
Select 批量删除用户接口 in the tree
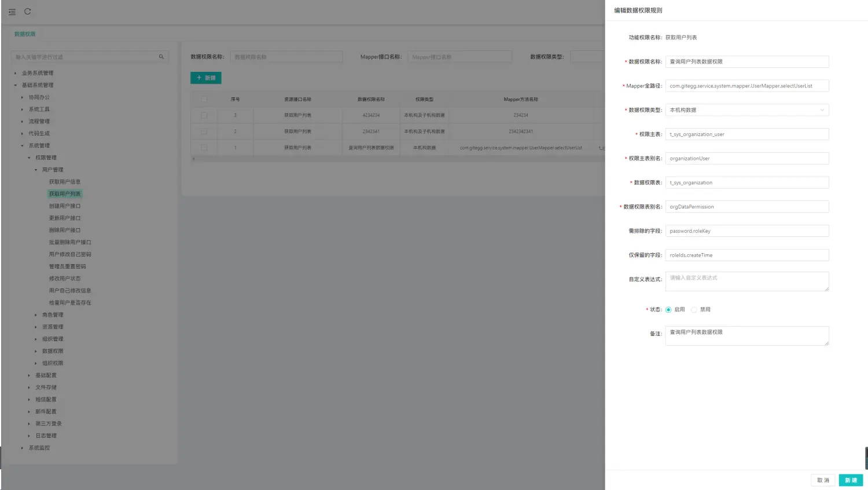point(70,243)
